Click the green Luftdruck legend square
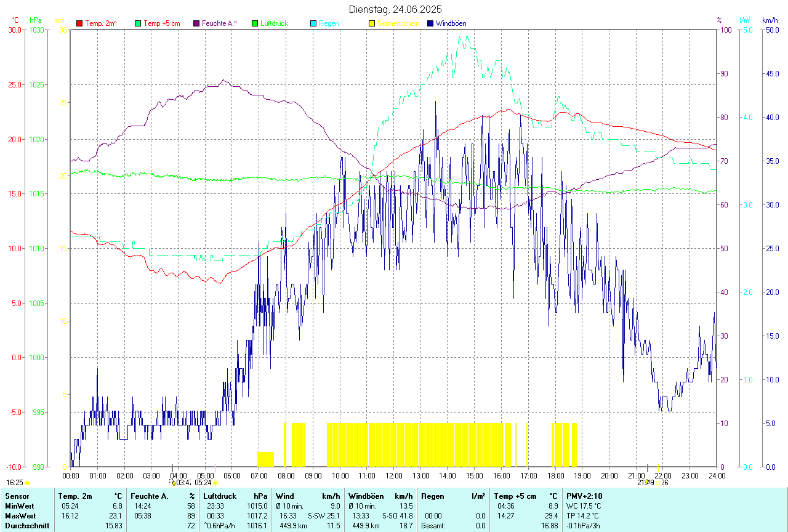 [x=255, y=23]
